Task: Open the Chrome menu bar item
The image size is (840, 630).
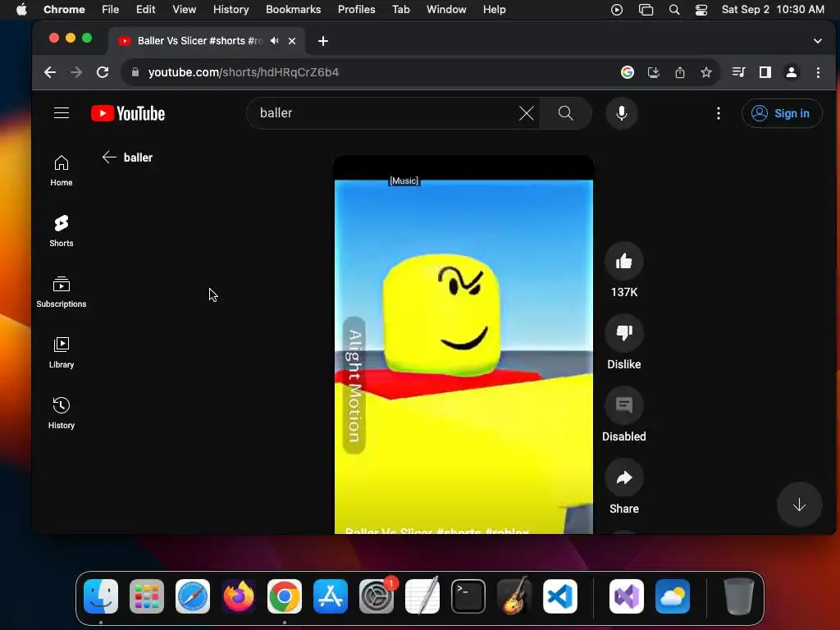Action: coord(64,10)
